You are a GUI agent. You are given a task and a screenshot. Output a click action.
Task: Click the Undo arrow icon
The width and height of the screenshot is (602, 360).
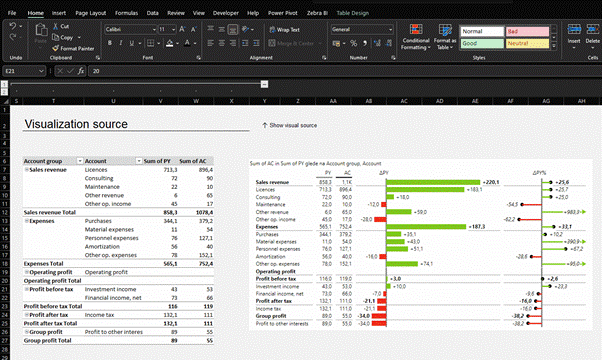click(x=13, y=26)
